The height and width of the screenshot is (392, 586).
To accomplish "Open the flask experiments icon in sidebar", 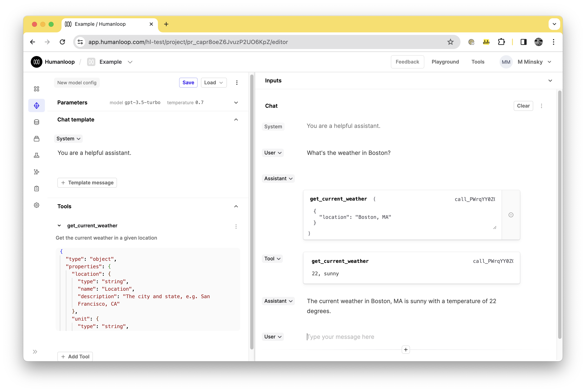I will (37, 155).
